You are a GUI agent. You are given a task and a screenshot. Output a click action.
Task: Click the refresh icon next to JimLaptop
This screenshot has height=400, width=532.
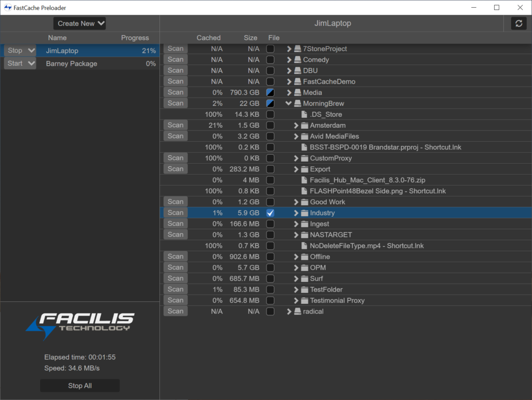pyautogui.click(x=518, y=23)
